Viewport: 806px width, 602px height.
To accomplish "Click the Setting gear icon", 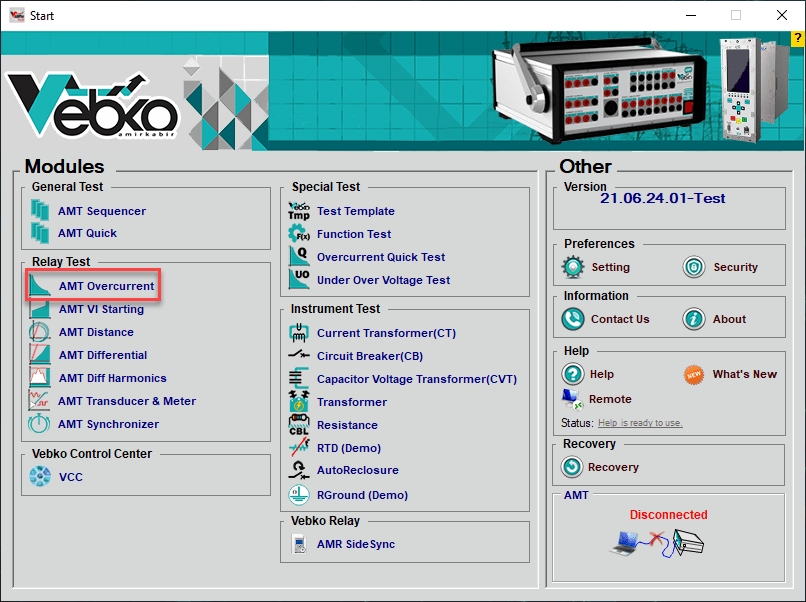I will coord(573,267).
